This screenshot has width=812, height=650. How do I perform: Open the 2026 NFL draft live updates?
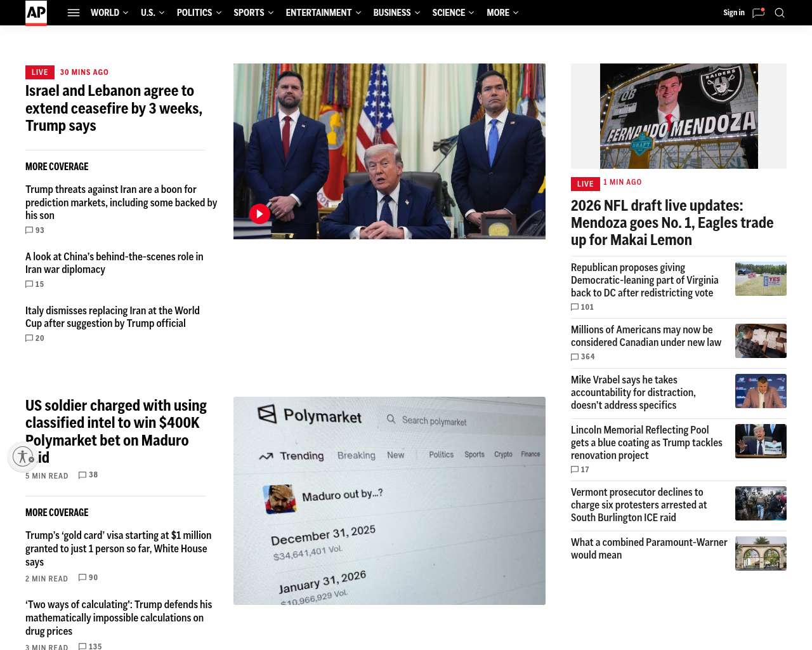tap(672, 222)
